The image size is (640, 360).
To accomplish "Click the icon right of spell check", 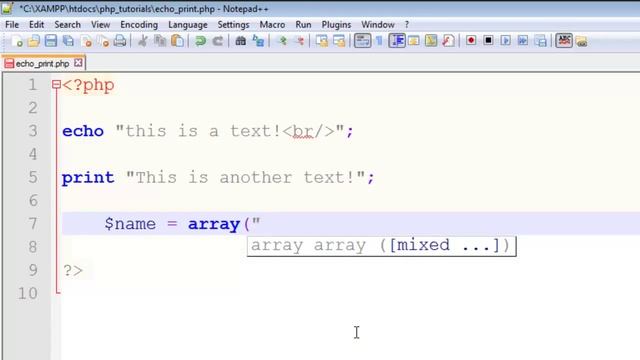I will [582, 41].
